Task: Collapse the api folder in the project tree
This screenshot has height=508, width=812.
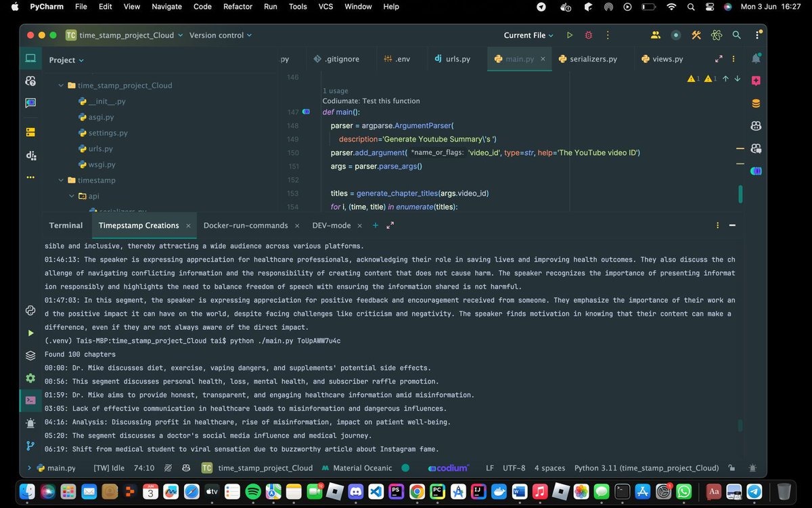Action: pos(71,195)
